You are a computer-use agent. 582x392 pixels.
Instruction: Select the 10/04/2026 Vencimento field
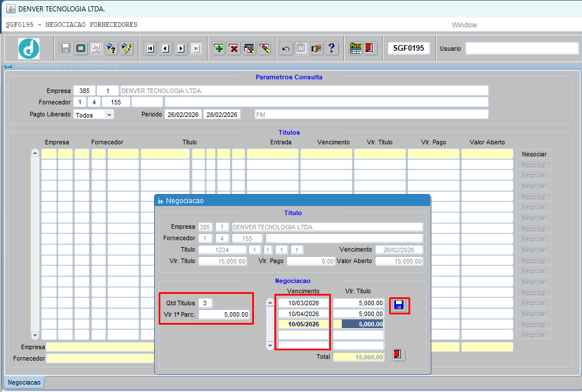304,314
